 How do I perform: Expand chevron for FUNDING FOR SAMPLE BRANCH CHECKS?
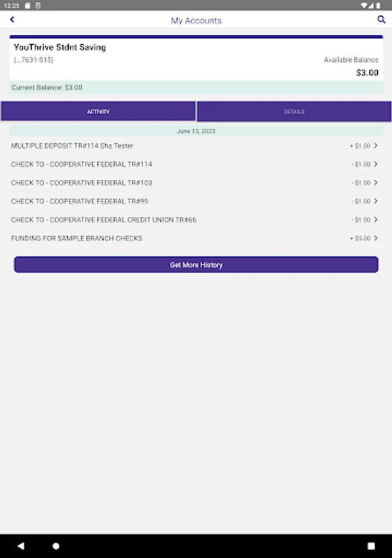point(376,238)
